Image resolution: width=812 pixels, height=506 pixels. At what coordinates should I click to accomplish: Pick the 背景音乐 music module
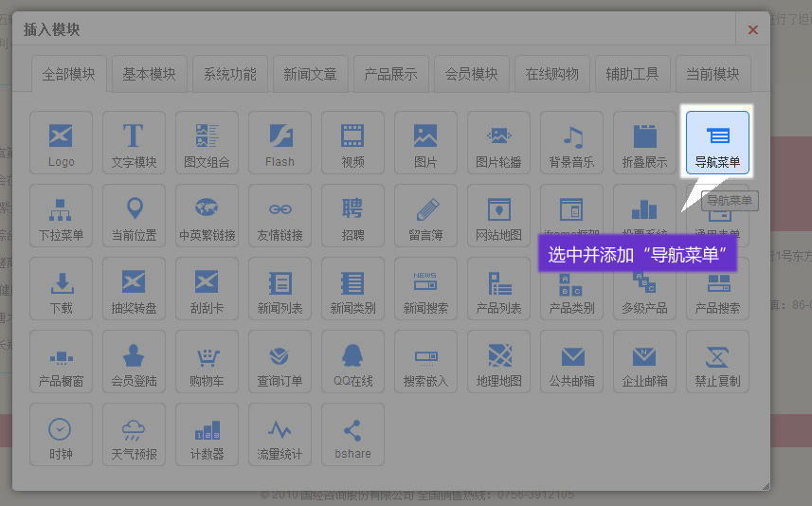[x=571, y=143]
